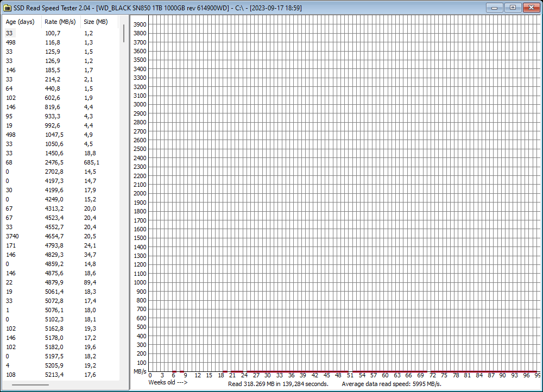Click the 3900 gridline label on the chart
The image size is (543, 392).
pyautogui.click(x=140, y=24)
